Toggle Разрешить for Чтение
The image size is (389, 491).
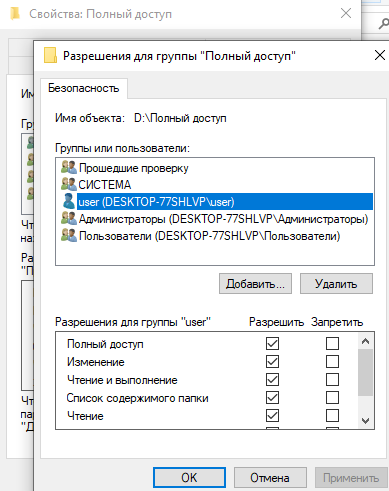(x=272, y=415)
